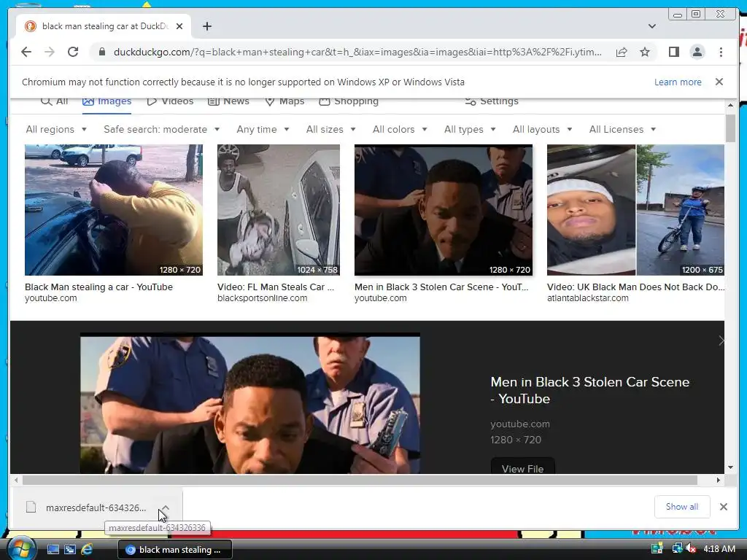This screenshot has height=560, width=747.
Task: Expand the All sizes filter
Action: [x=331, y=129]
